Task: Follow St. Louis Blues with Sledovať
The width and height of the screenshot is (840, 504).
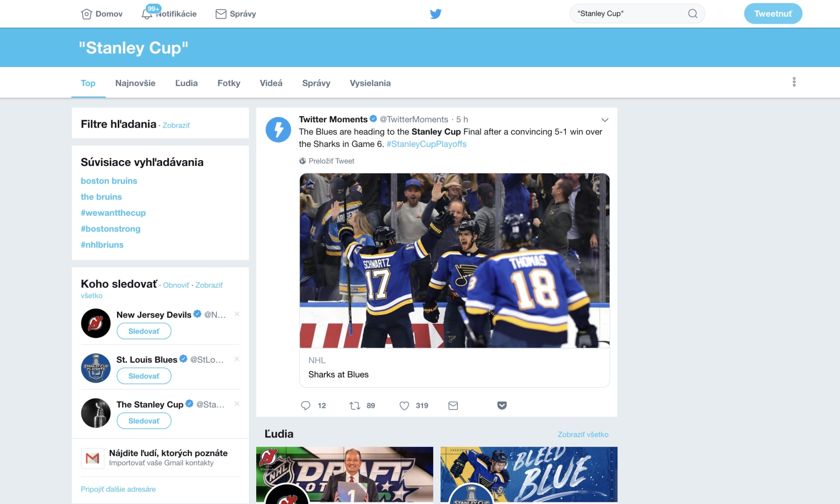Action: coord(144,376)
